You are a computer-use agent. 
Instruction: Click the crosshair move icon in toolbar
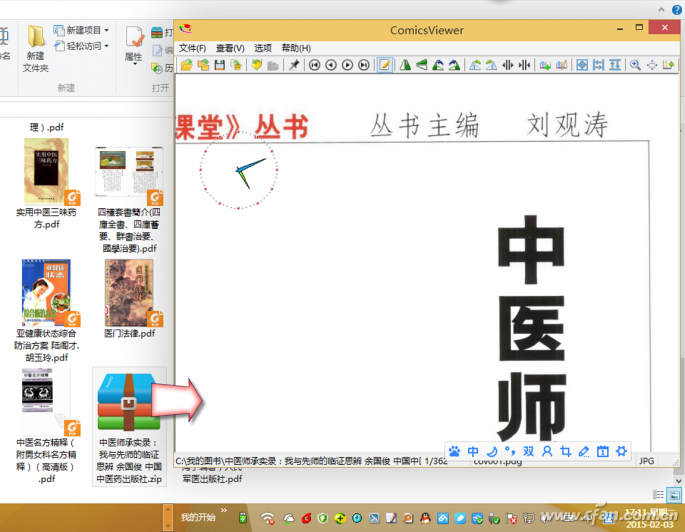tap(652, 66)
